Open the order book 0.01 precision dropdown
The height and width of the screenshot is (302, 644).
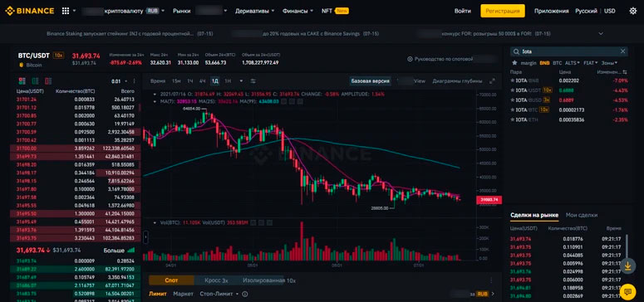pyautogui.click(x=120, y=81)
